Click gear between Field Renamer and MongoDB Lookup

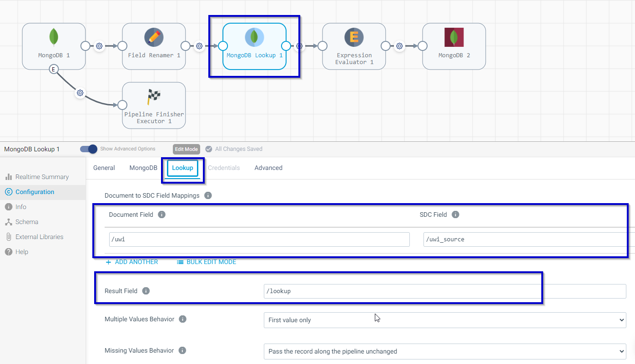tap(199, 46)
